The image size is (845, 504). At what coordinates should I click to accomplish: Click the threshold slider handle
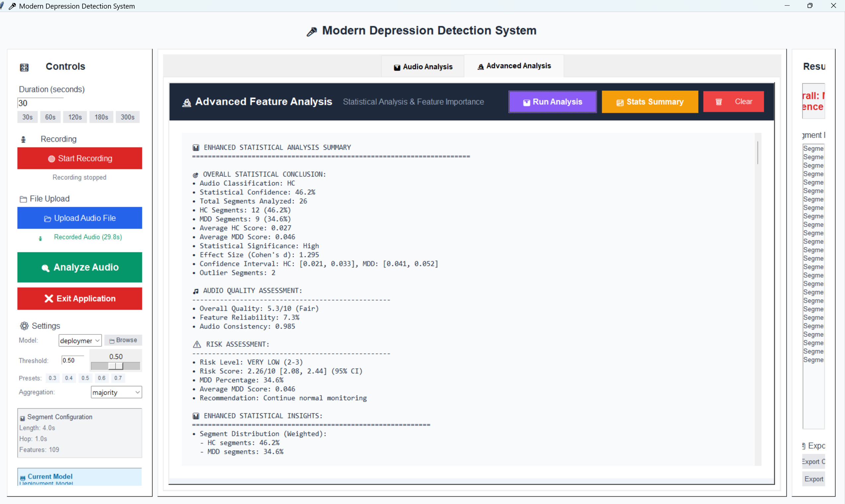116,366
